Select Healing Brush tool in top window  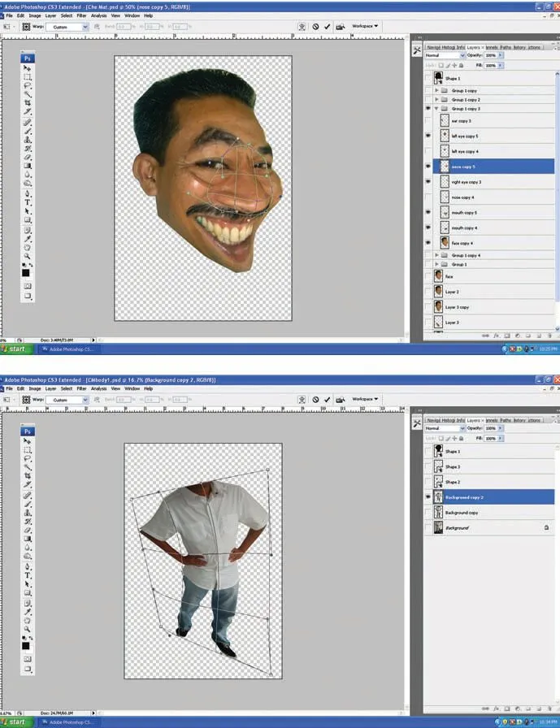click(x=28, y=122)
